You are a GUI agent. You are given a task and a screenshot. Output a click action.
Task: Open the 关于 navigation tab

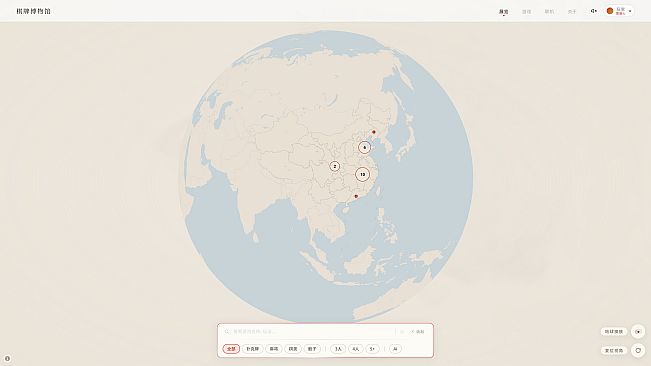(572, 12)
